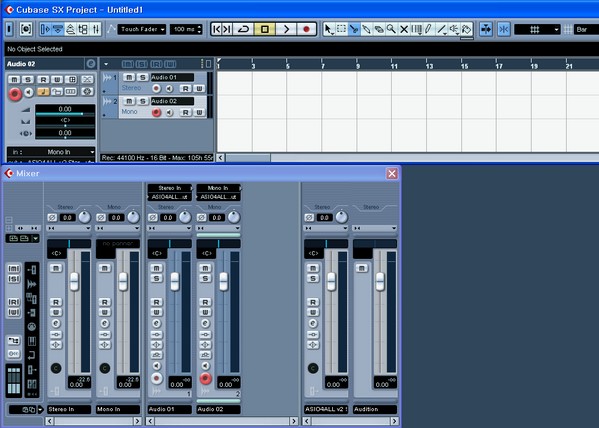599x428 pixels.
Task: Solo the Audio 01 mixer channel
Action: coord(156,279)
